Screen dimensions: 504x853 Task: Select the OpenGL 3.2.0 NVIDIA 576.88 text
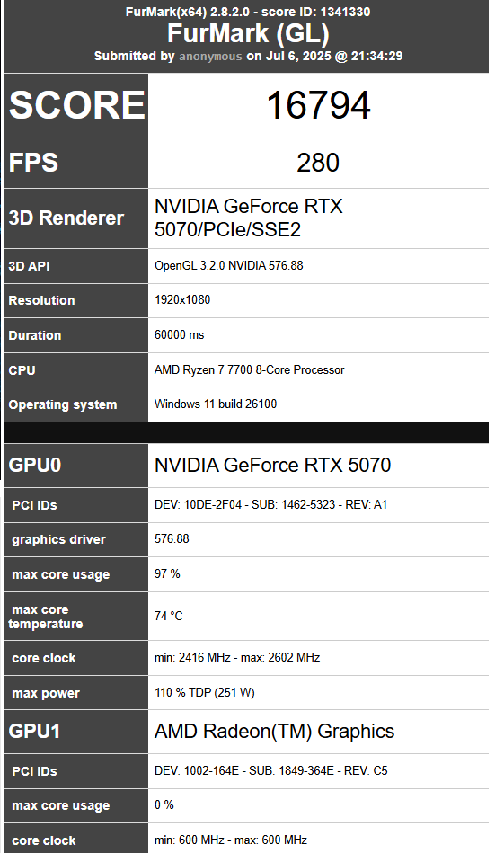coord(229,265)
